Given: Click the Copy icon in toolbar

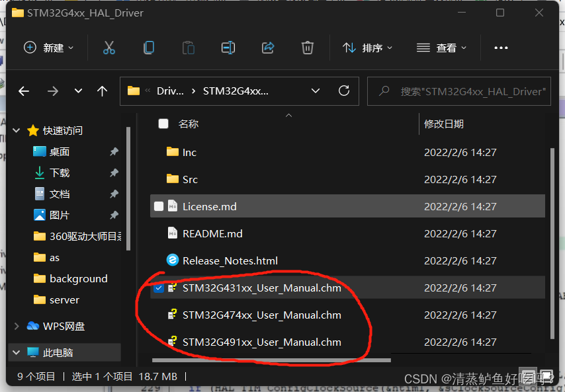Looking at the screenshot, I should pos(148,48).
